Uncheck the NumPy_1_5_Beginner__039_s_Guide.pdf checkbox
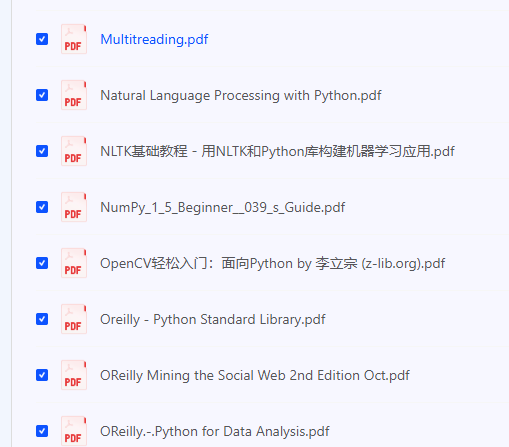Screen dimensions: 509x447 click(42, 207)
